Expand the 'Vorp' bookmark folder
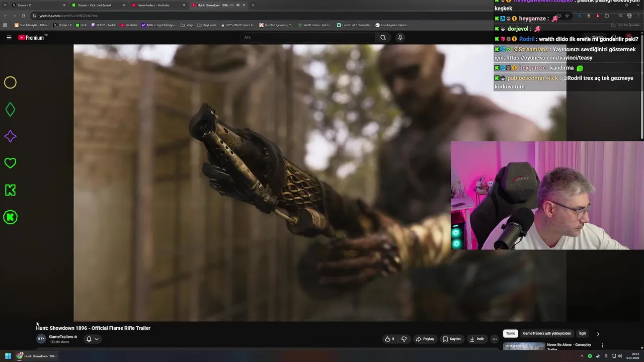 coord(187,25)
